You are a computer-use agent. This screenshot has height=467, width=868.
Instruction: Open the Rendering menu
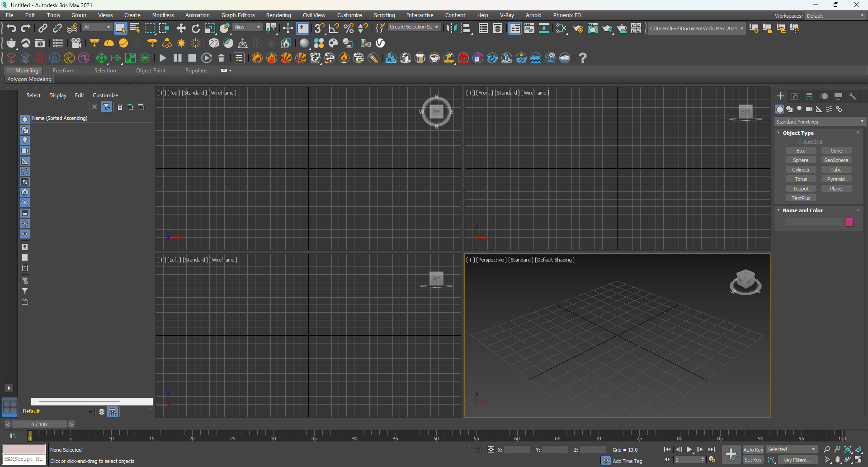click(278, 15)
